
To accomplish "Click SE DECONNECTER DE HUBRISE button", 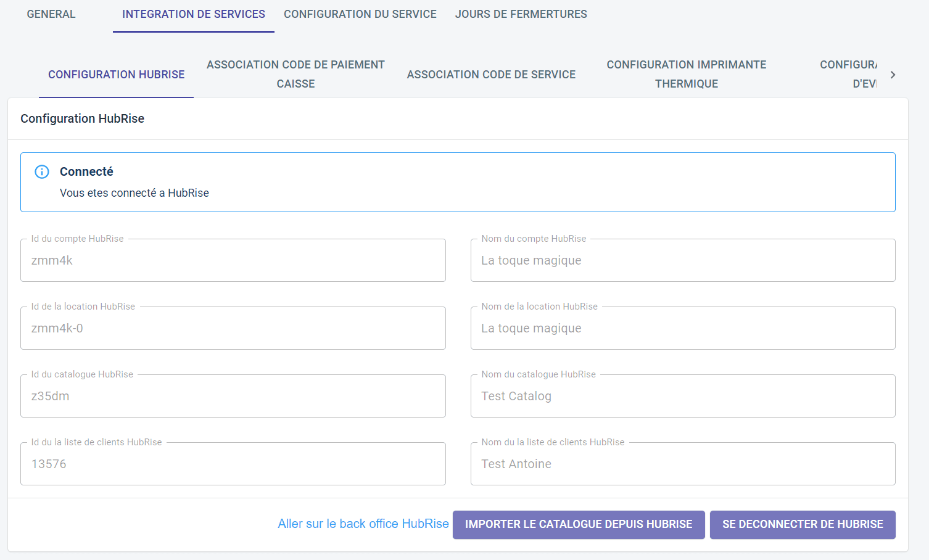I will click(802, 525).
